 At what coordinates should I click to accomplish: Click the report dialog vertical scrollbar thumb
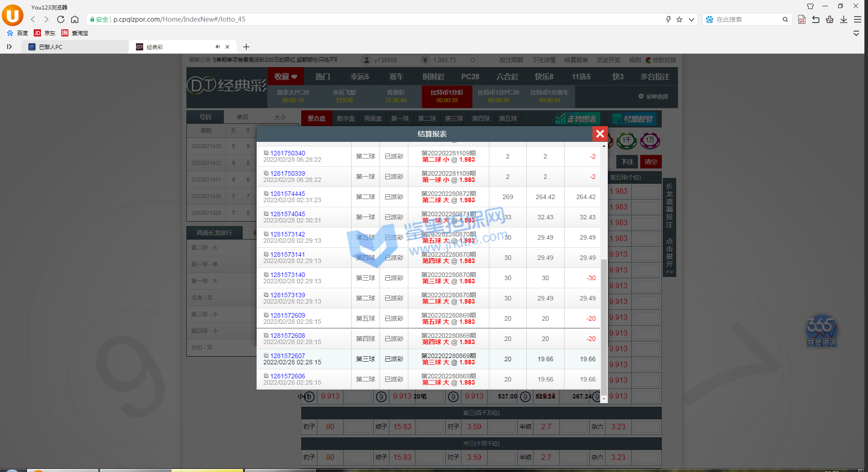pos(604,324)
